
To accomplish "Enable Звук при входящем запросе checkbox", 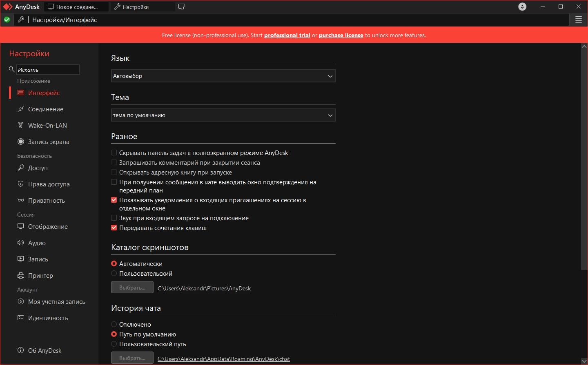I will tap(114, 218).
